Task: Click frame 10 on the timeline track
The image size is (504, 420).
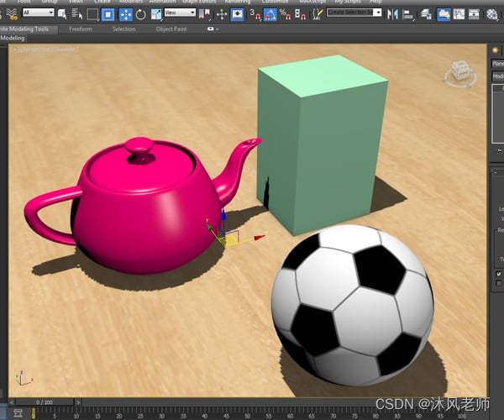Action: (x=76, y=415)
